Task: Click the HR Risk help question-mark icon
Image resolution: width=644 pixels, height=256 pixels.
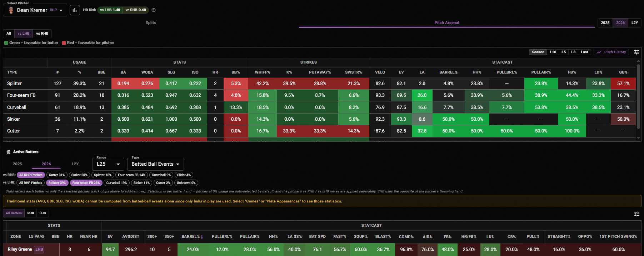Action: pos(154,10)
